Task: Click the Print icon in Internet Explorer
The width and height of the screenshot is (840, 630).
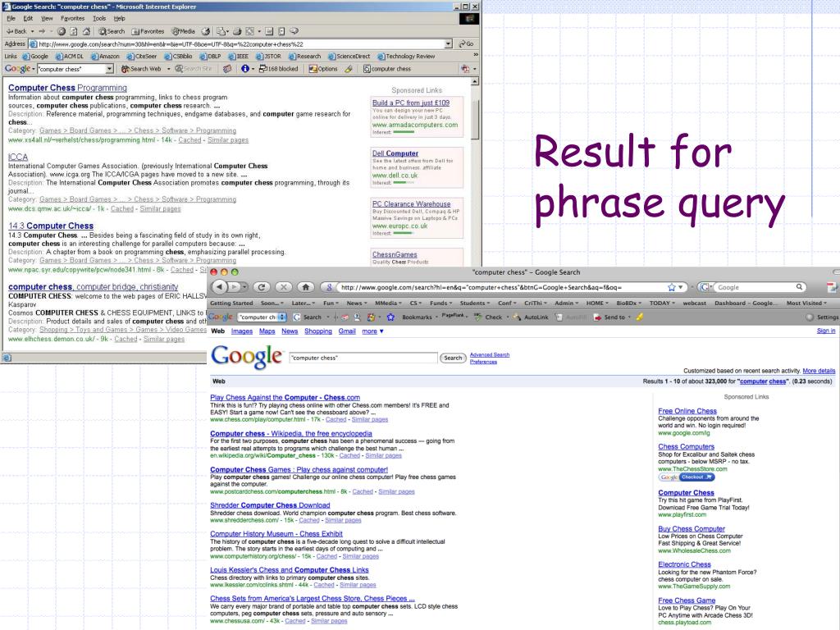Action: tap(237, 31)
